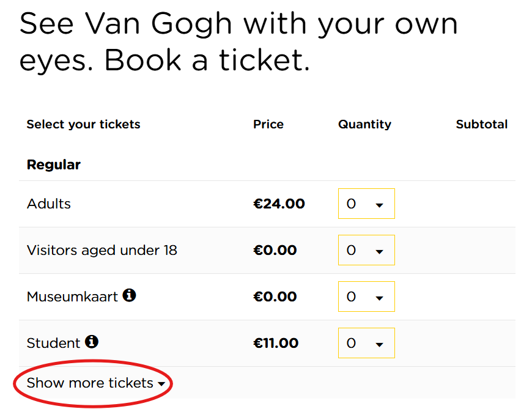Click the Quantity column header

tap(364, 124)
